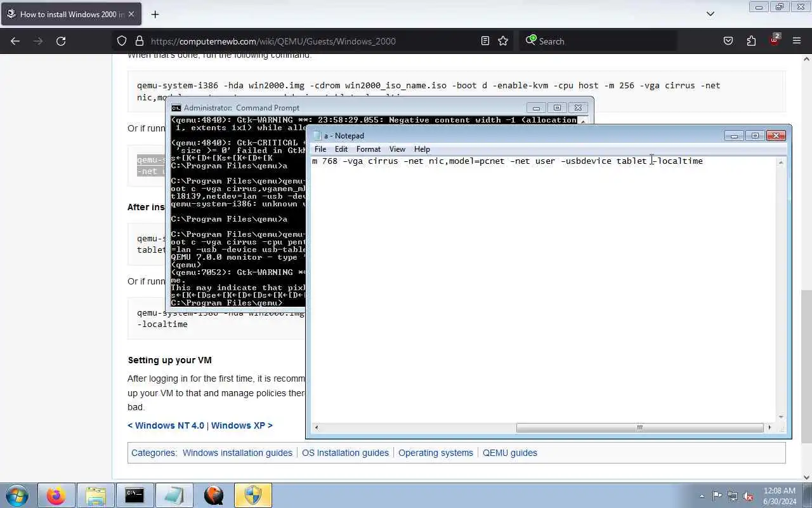
Task: Click Notepad vertical scroll up arrow
Action: tap(781, 163)
